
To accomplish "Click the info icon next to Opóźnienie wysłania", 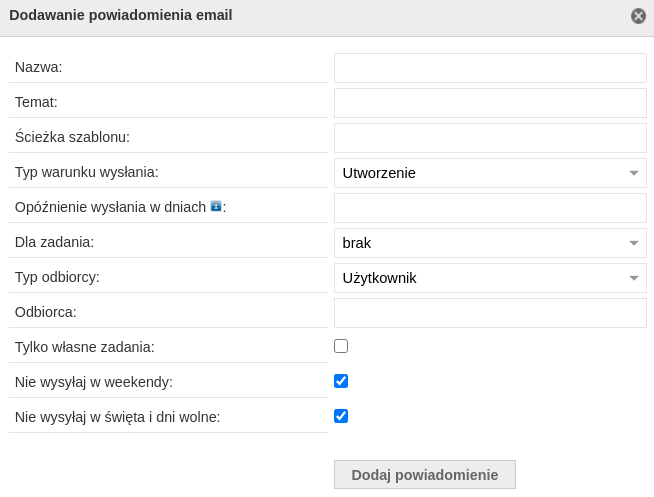I will (216, 206).
